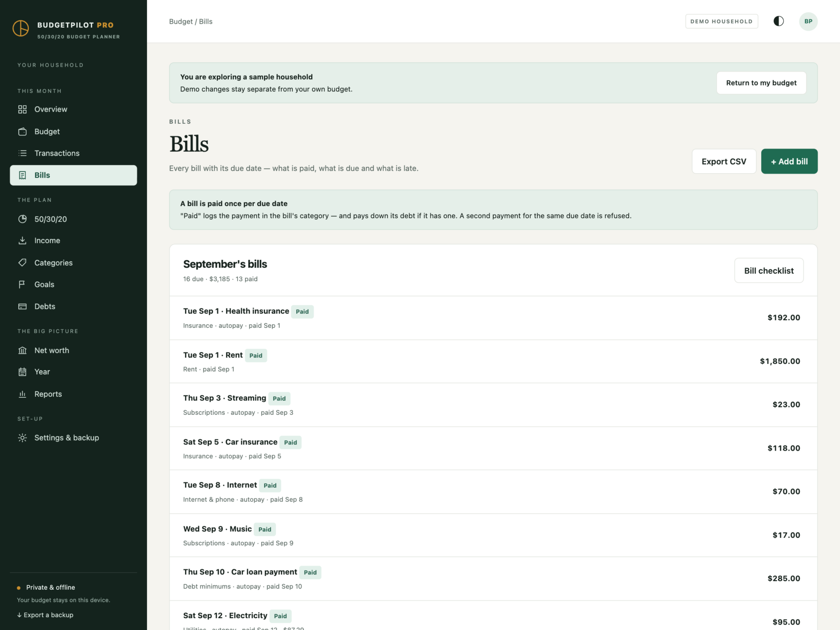Click Paid badge on Rent bill
The width and height of the screenshot is (840, 630).
(x=256, y=355)
